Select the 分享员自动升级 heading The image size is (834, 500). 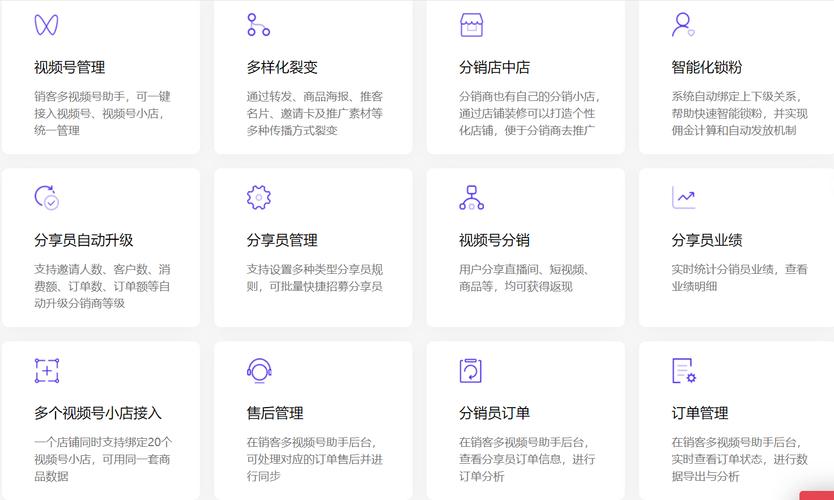coord(84,240)
